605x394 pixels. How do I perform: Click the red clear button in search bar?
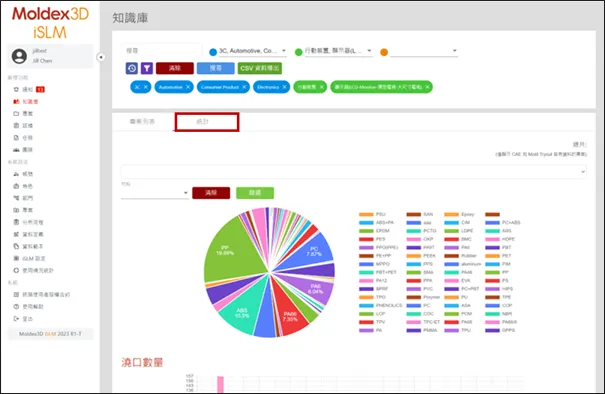click(x=175, y=68)
